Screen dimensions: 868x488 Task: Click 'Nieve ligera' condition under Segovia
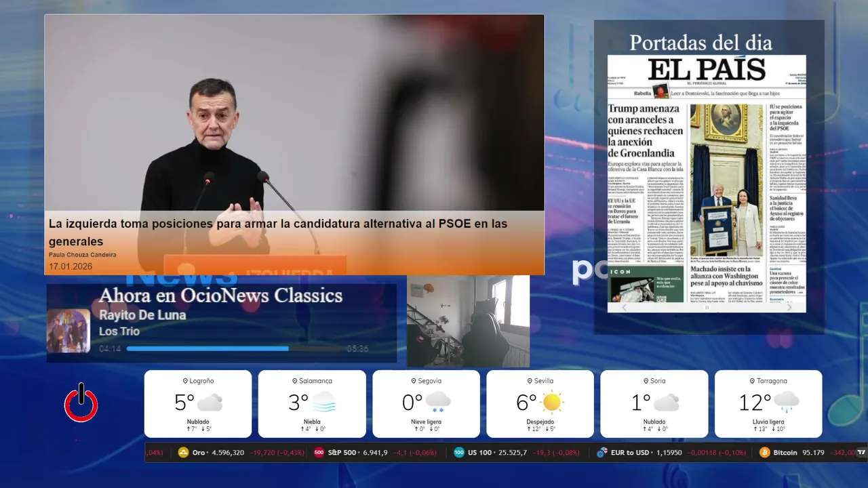[x=426, y=422]
